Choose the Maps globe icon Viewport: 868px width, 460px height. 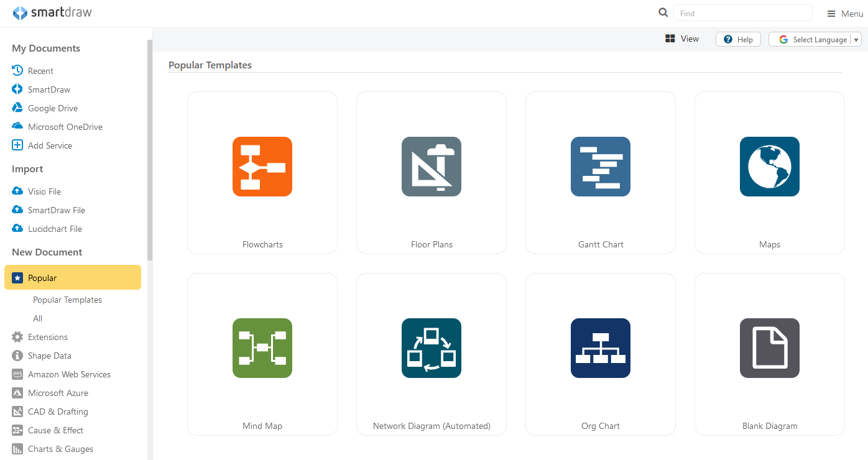[x=769, y=167]
